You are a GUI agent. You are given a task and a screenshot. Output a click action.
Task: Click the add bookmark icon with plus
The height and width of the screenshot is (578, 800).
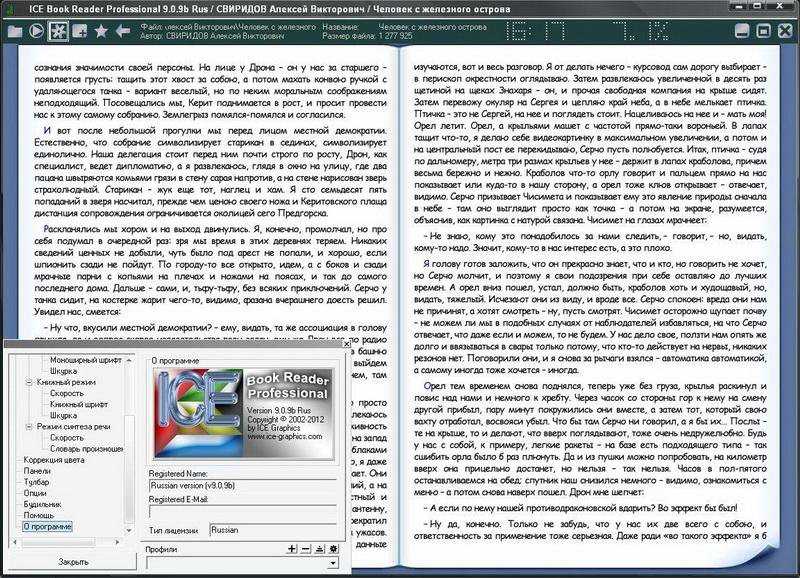pyautogui.click(x=80, y=31)
